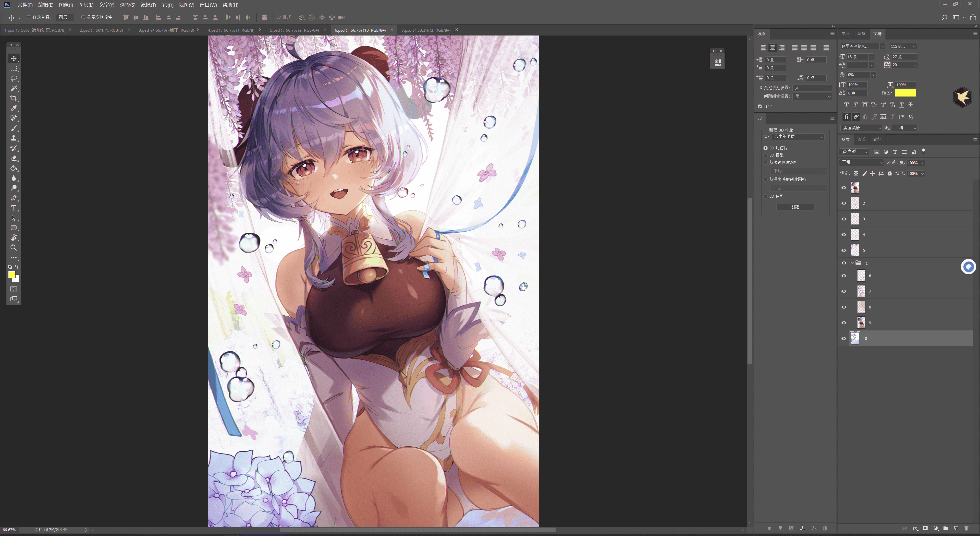Click the yellow text color swatch
Viewport: 980px width, 536px height.
pos(905,93)
